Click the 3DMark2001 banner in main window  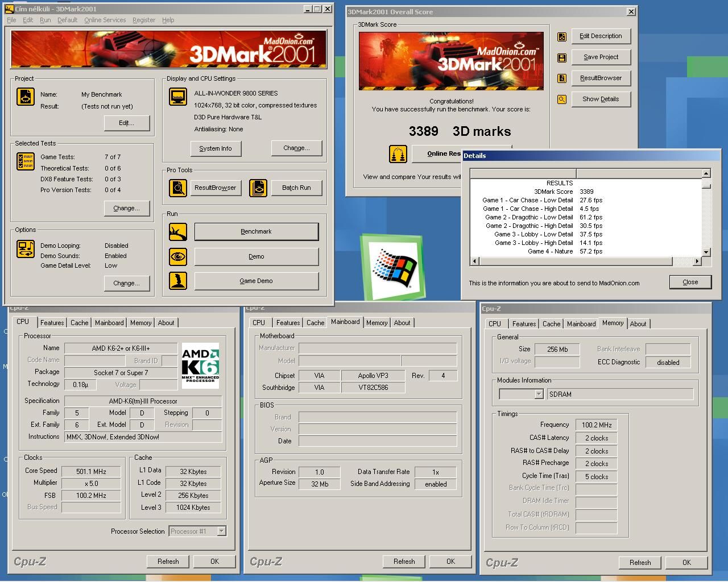pyautogui.click(x=168, y=49)
